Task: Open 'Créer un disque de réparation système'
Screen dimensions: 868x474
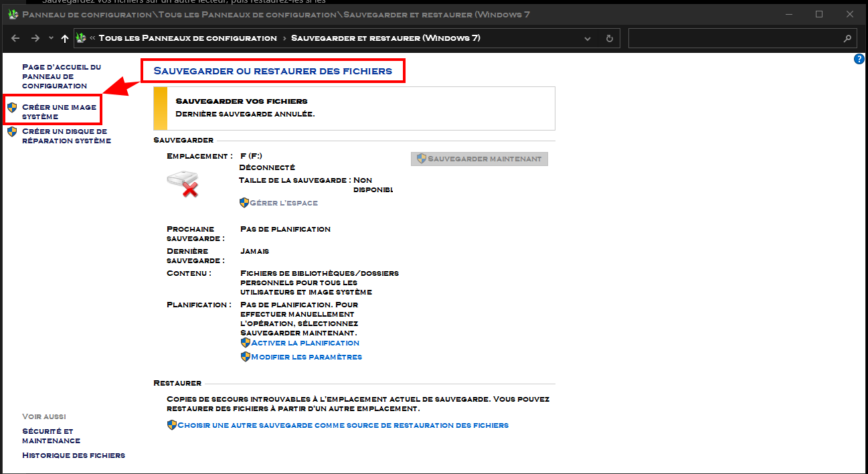Action: coord(66,136)
